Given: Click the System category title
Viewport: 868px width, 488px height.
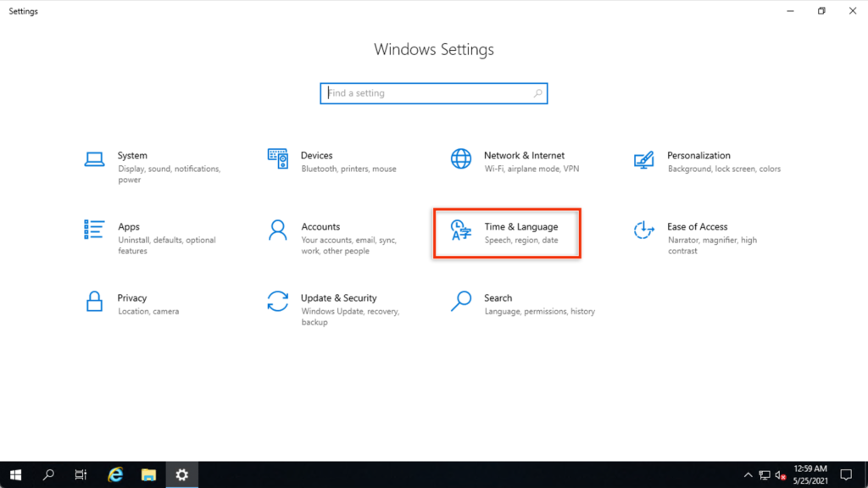Looking at the screenshot, I should click(x=132, y=156).
